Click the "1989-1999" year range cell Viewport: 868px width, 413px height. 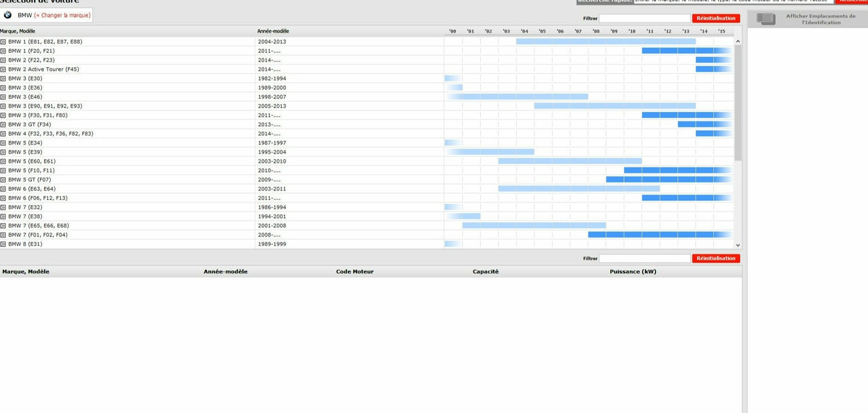[272, 243]
